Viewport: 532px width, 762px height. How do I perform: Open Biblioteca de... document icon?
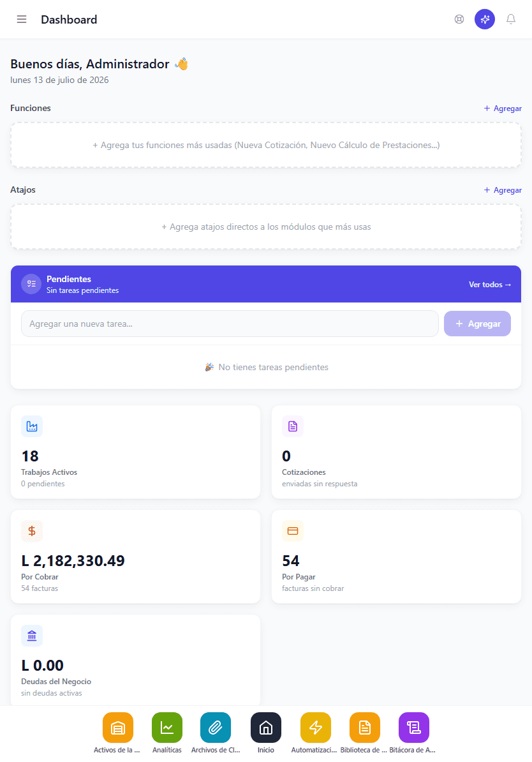click(x=365, y=728)
